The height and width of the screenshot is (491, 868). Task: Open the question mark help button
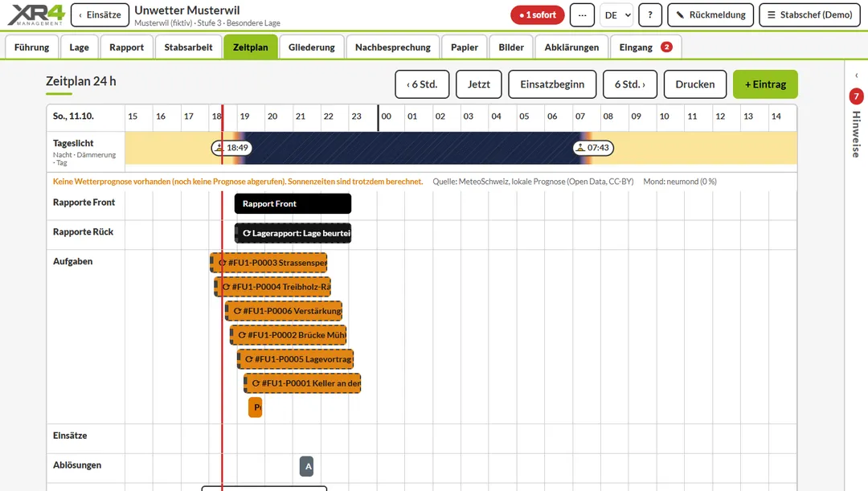click(x=650, y=15)
